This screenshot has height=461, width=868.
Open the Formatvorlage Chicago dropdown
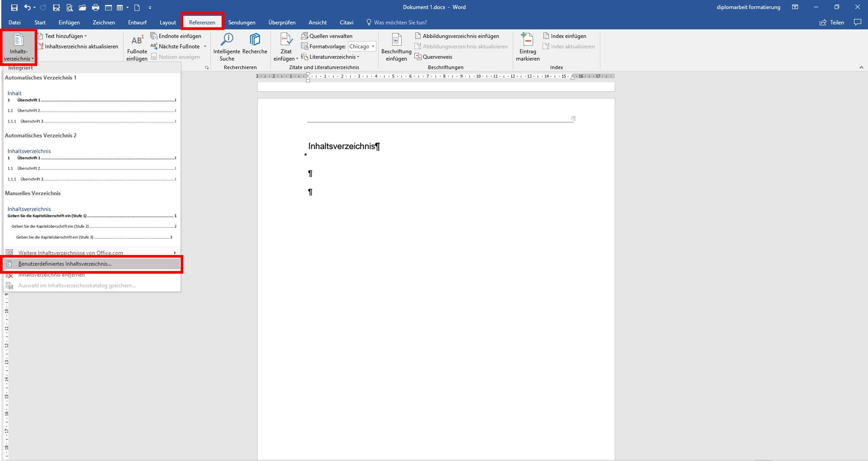coord(362,46)
